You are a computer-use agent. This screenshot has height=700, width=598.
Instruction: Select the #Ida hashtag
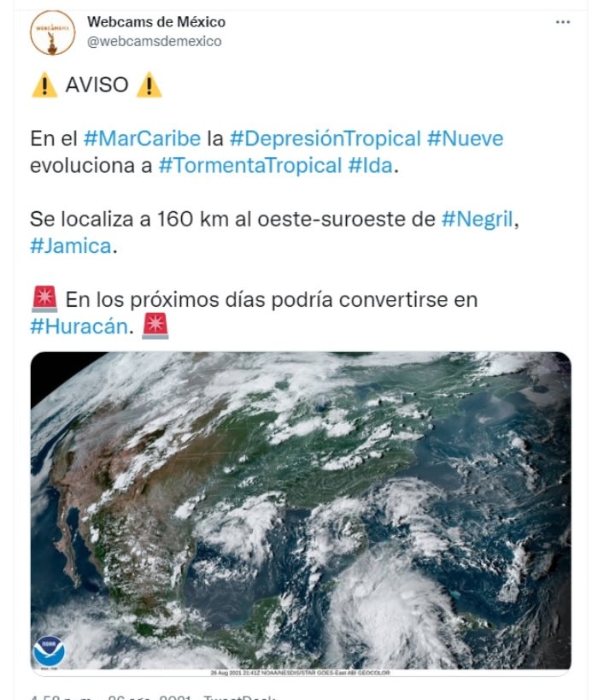point(372,165)
